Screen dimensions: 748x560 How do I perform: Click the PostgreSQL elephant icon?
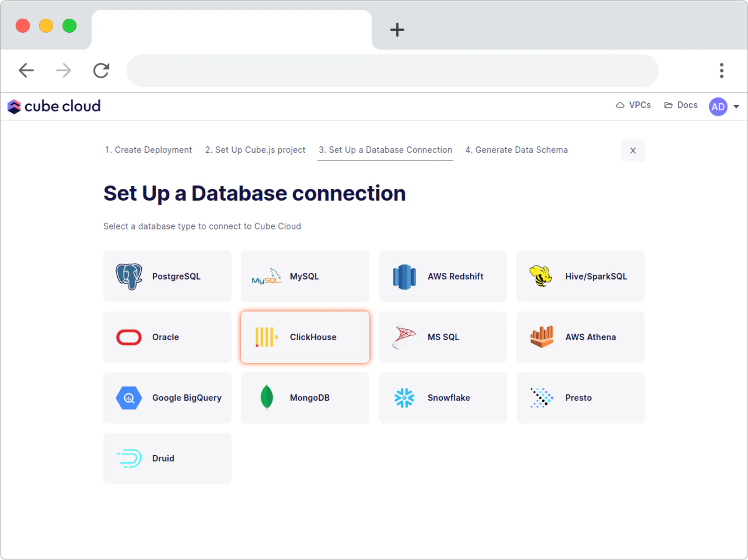point(129,276)
